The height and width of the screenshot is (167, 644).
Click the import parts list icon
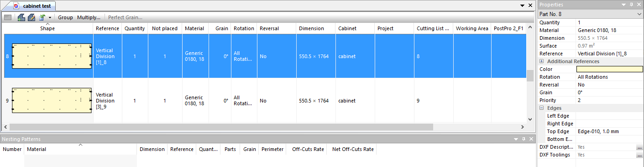42,17
